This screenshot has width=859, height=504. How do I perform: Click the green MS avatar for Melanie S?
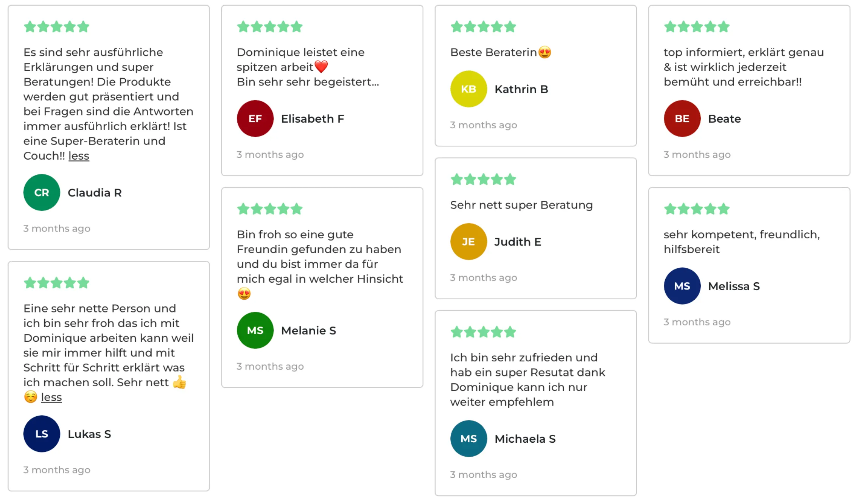click(x=255, y=330)
